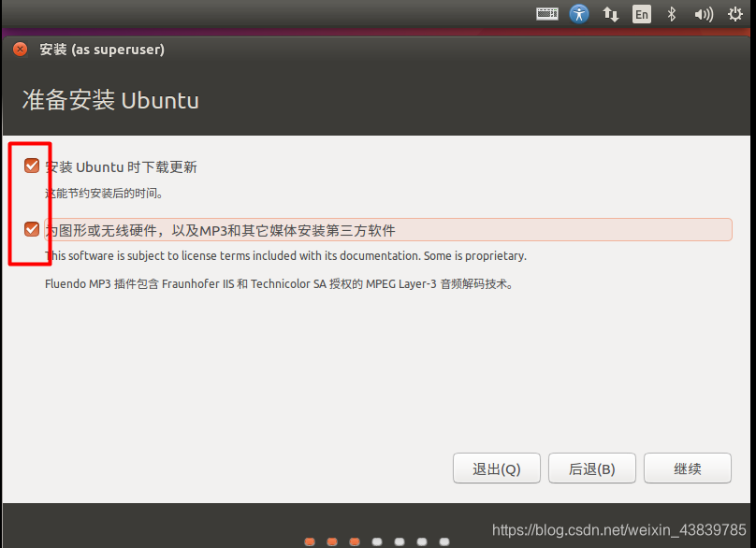The width and height of the screenshot is (756, 548).
Task: Click the label 为图形或无线硬件，以及MP3和其它媒体安装第三方软件
Action: [x=220, y=230]
